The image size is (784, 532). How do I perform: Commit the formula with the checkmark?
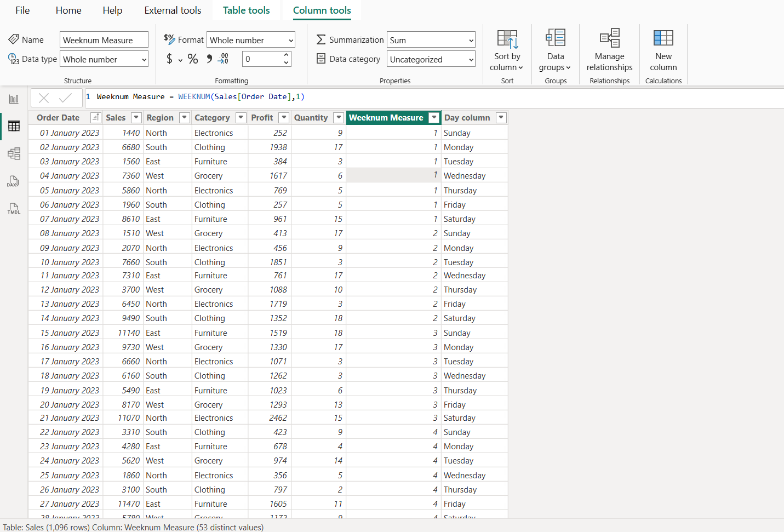click(x=65, y=98)
